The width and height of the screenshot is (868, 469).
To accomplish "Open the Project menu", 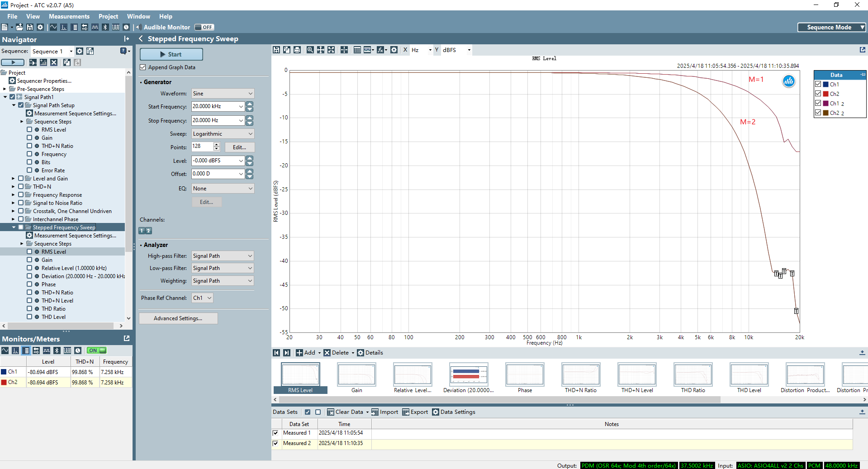I will tap(108, 16).
